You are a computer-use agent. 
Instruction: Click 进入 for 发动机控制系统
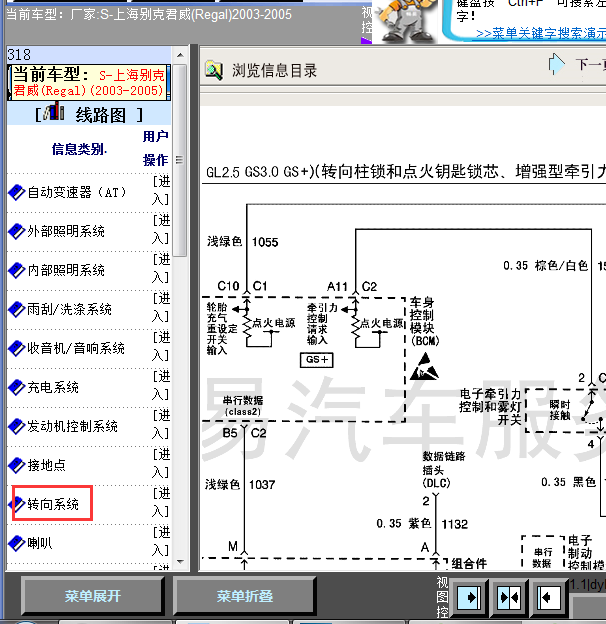161,424
